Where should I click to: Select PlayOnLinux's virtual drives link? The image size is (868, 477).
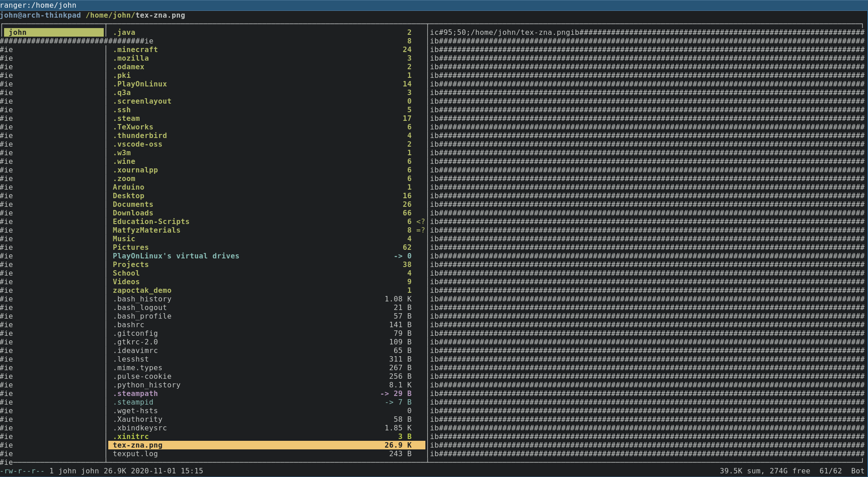[266, 256]
